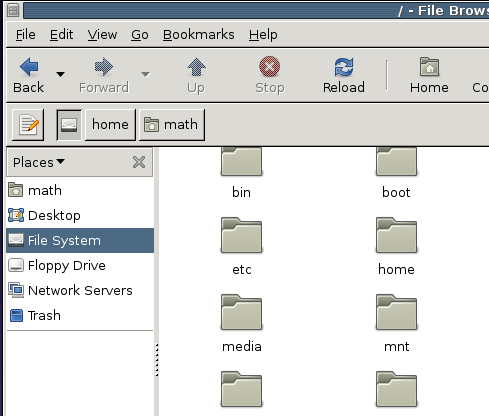
Task: Open the View menu
Action: pos(102,35)
